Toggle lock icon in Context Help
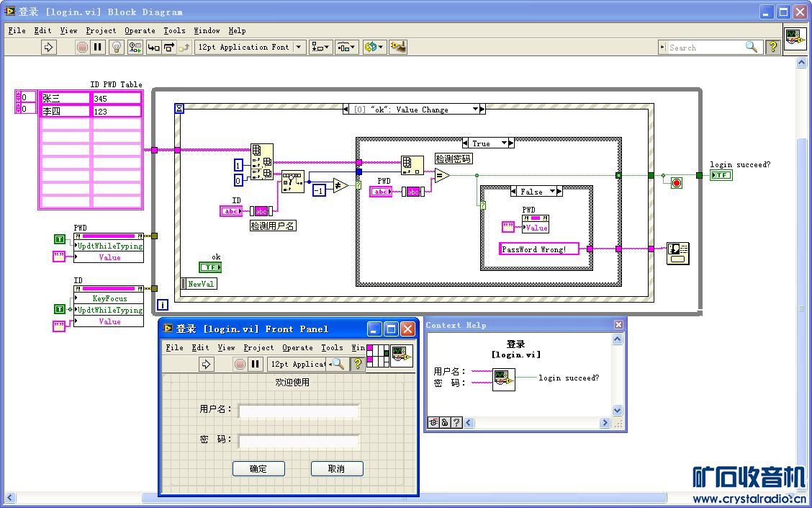Image resolution: width=812 pixels, height=508 pixels. point(445,422)
